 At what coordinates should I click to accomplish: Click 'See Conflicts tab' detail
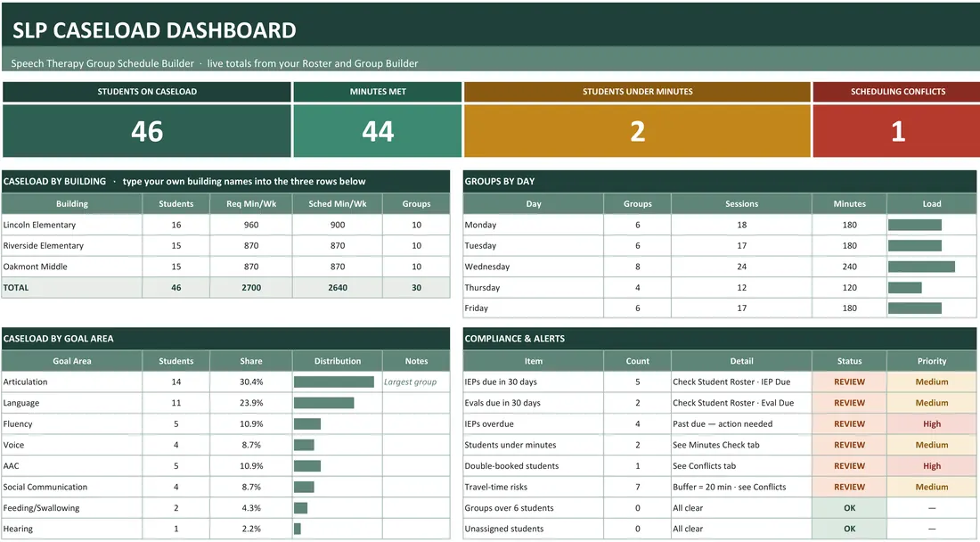coord(741,465)
